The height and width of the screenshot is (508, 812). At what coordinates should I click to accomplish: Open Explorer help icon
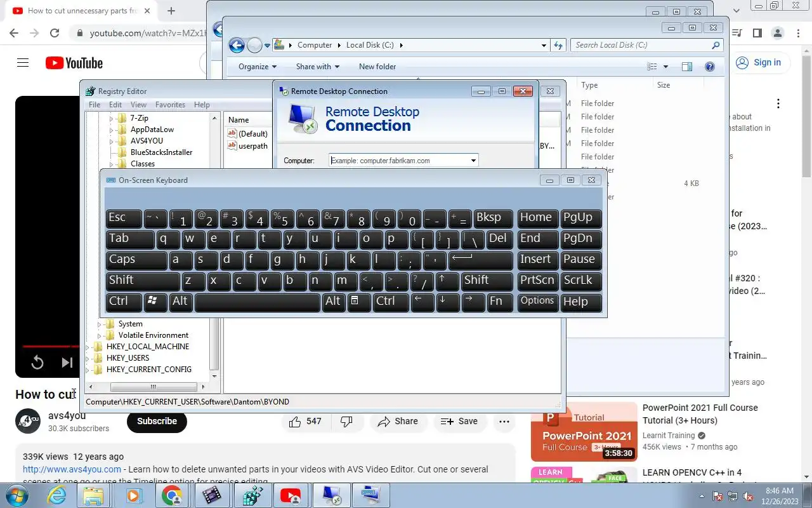click(710, 67)
